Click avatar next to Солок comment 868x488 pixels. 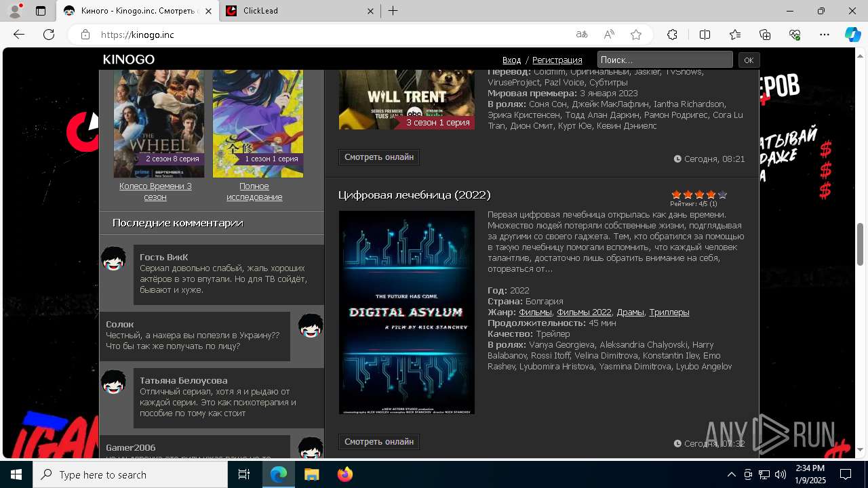pyautogui.click(x=311, y=326)
